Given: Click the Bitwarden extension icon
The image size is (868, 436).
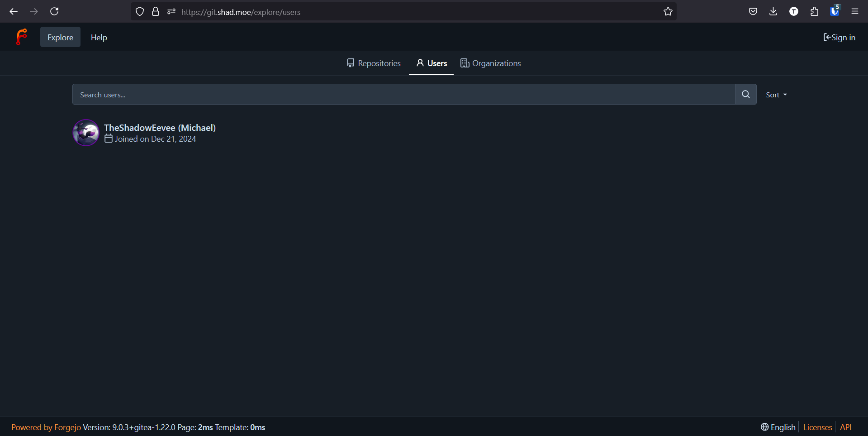Looking at the screenshot, I should [835, 12].
